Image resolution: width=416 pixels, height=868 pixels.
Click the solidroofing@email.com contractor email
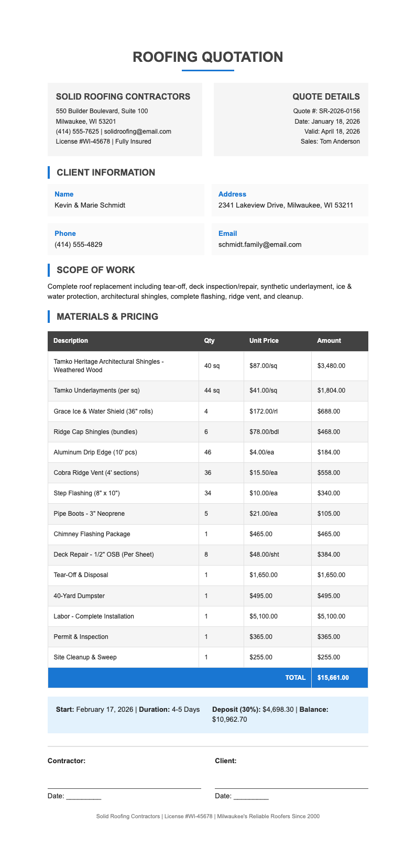coord(141,132)
